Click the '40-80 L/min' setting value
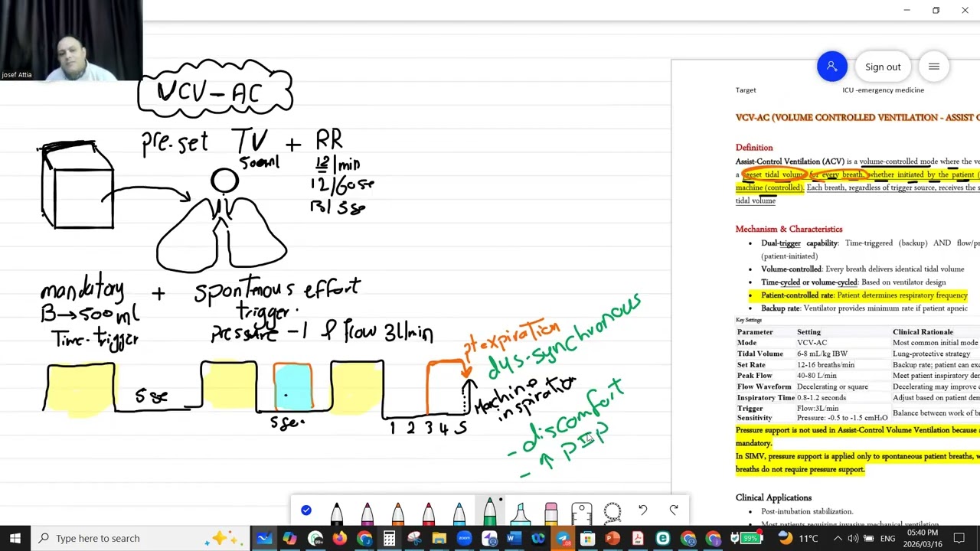Viewport: 980px width, 551px height. coord(816,376)
